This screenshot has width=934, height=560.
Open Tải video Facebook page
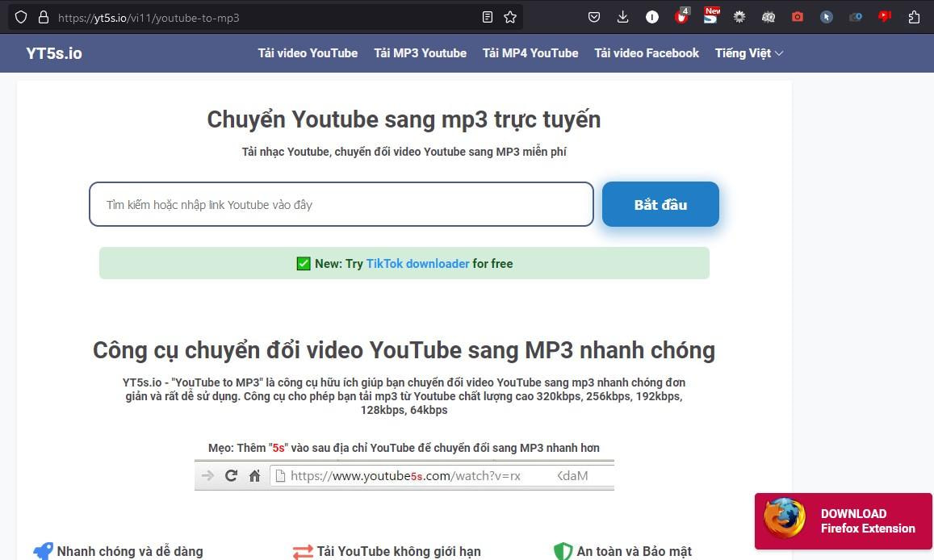coord(647,53)
